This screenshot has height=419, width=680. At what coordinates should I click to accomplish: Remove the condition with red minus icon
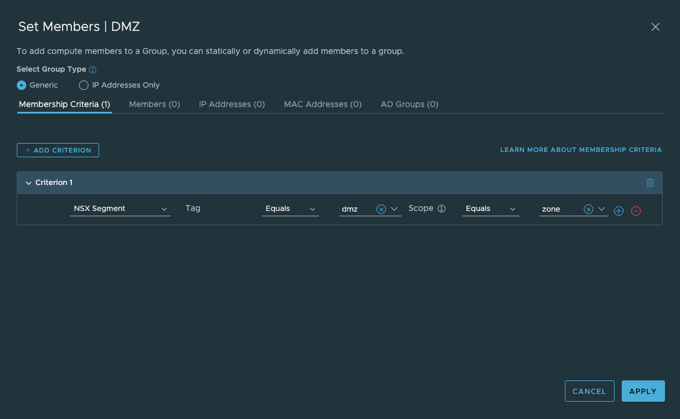636,211
